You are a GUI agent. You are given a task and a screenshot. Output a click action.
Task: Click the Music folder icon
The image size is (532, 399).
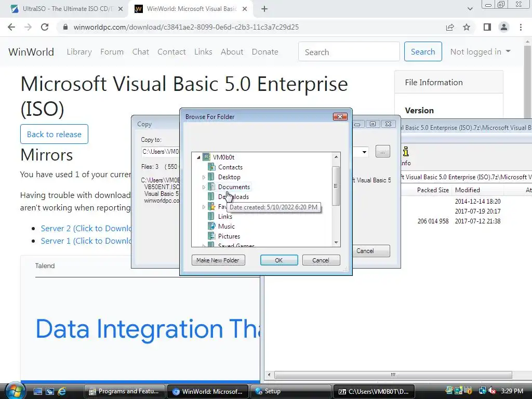tap(211, 226)
